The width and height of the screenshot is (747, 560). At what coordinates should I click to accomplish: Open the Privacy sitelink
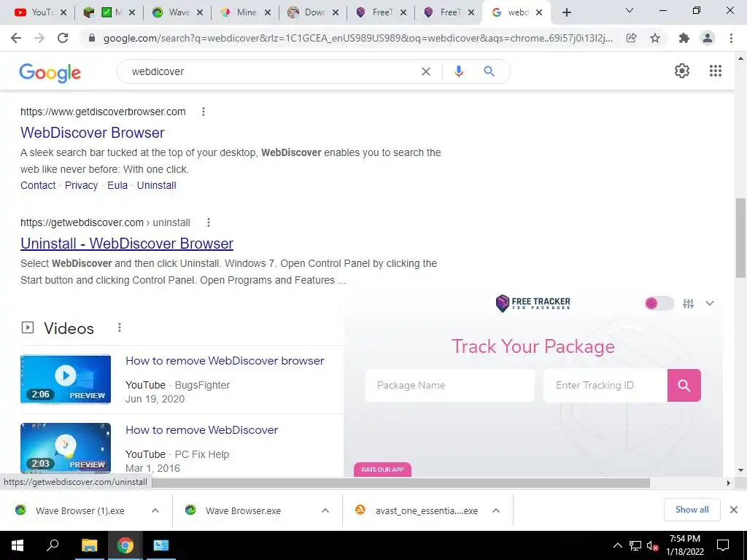click(x=81, y=185)
